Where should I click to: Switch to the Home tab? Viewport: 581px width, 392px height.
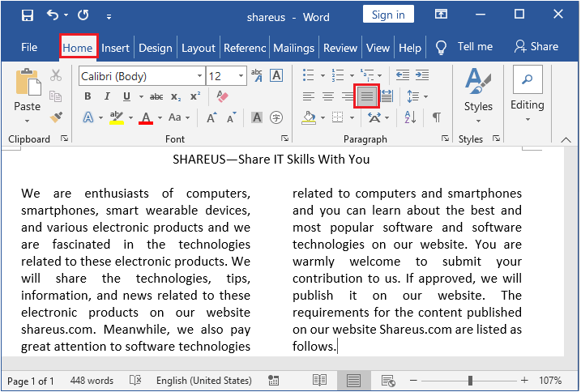pyautogui.click(x=78, y=48)
